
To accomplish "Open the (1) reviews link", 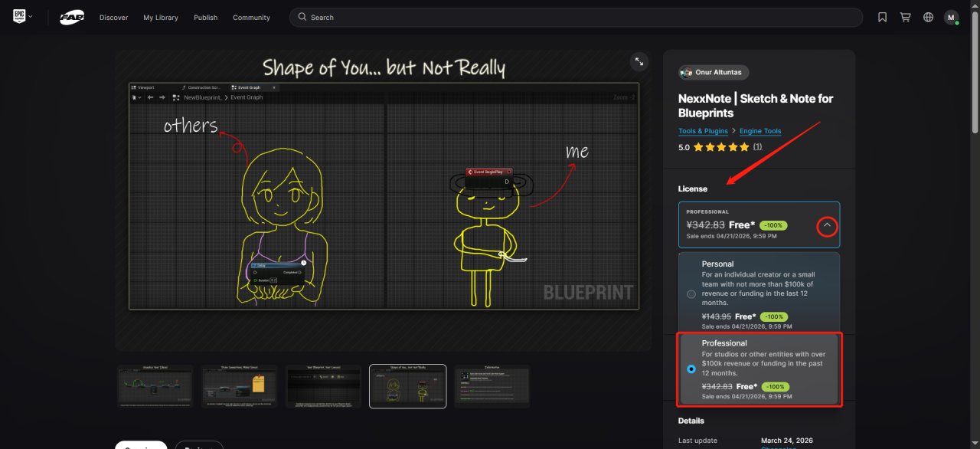I will 757,147.
